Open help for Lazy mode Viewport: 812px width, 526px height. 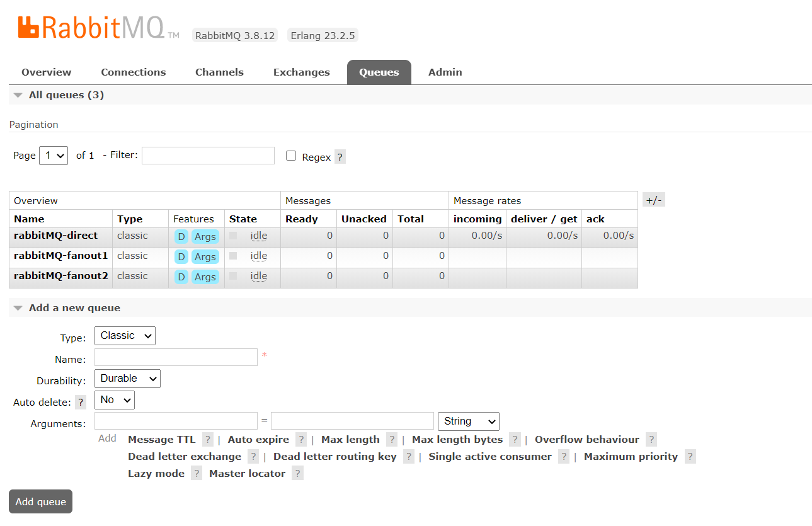pyautogui.click(x=197, y=474)
